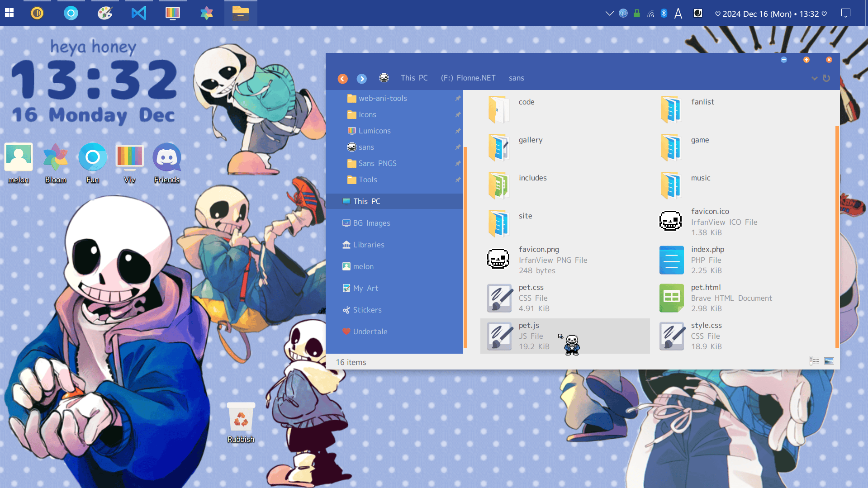Image resolution: width=868 pixels, height=488 pixels.
Task: Switch to large thumbnails view
Action: coord(829,361)
